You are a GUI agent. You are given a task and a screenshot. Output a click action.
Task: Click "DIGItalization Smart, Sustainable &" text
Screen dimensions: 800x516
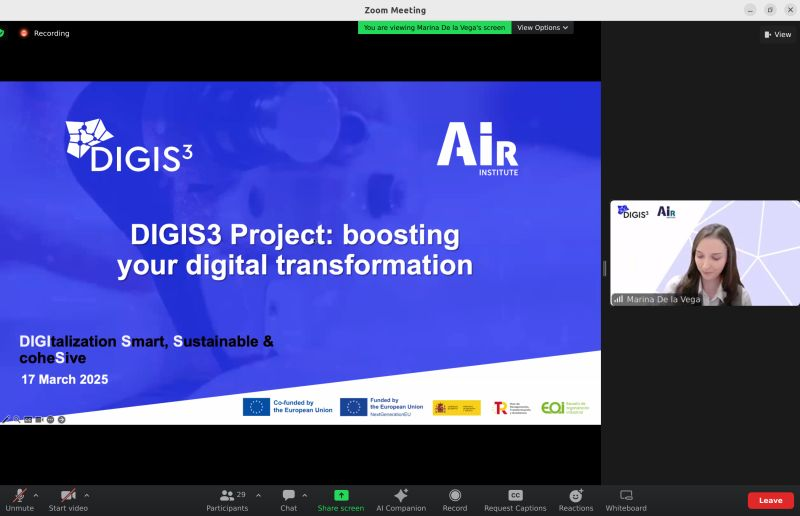click(146, 341)
